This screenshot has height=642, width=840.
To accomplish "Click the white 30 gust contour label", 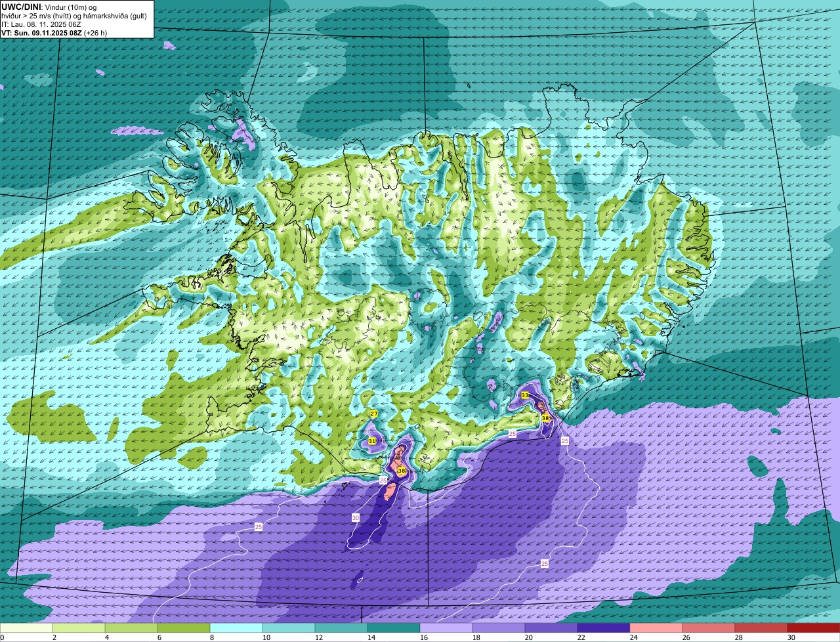I will 356,518.
